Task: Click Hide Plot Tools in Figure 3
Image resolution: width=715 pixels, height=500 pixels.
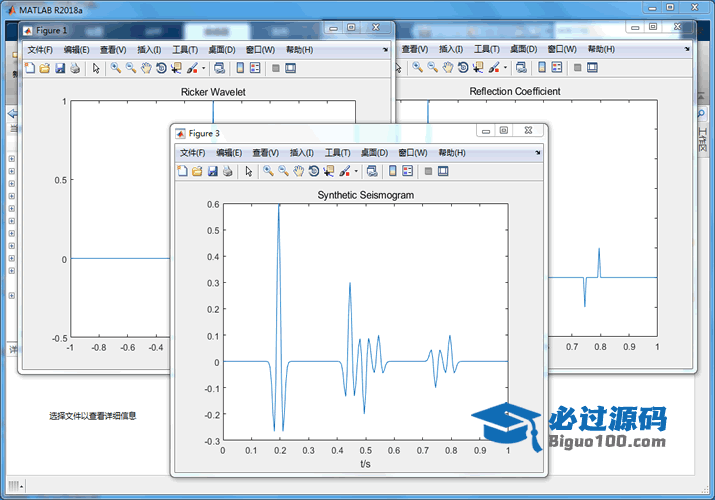Action: [428, 171]
